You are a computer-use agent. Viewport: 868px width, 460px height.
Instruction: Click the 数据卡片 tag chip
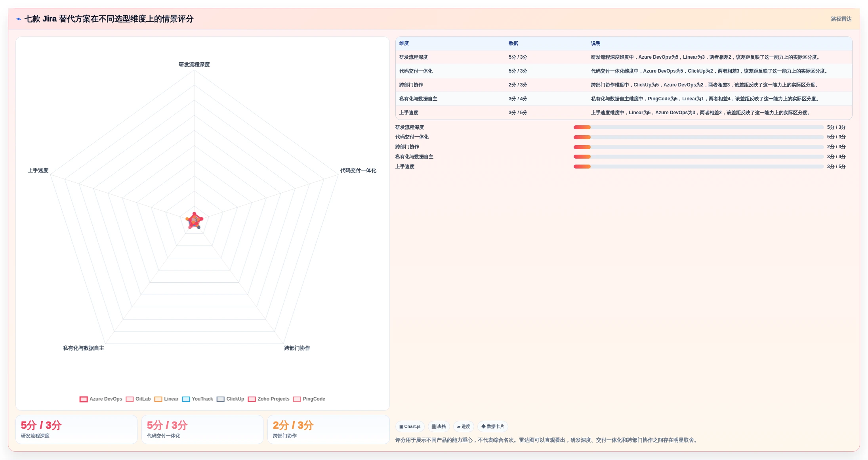493,427
